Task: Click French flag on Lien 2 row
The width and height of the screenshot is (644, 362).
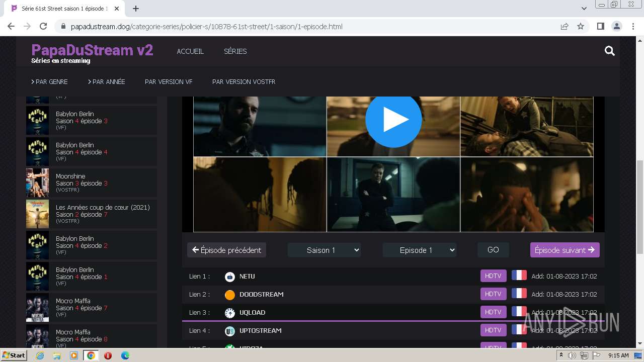Action: pos(519,294)
